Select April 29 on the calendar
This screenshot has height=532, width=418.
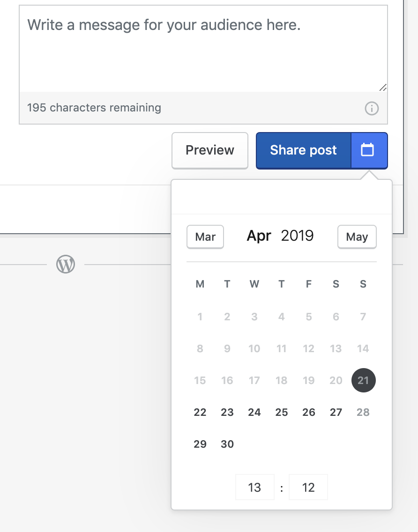(x=200, y=444)
